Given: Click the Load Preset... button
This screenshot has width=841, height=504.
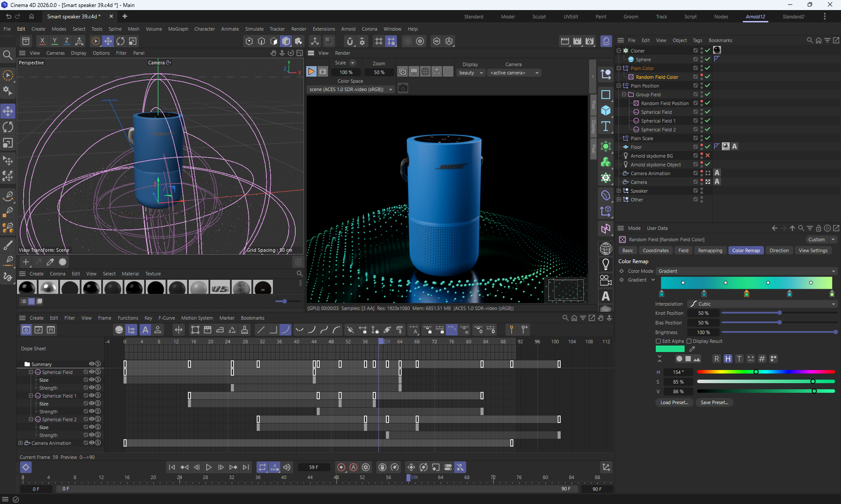Looking at the screenshot, I should click(674, 402).
